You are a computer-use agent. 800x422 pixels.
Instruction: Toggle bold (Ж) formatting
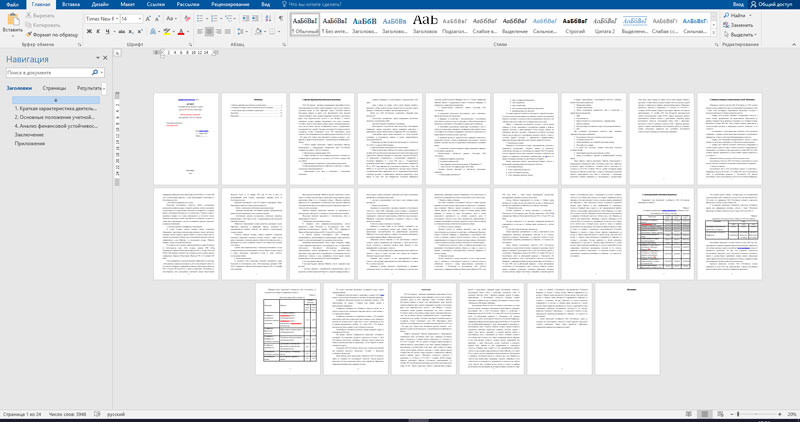click(x=89, y=32)
